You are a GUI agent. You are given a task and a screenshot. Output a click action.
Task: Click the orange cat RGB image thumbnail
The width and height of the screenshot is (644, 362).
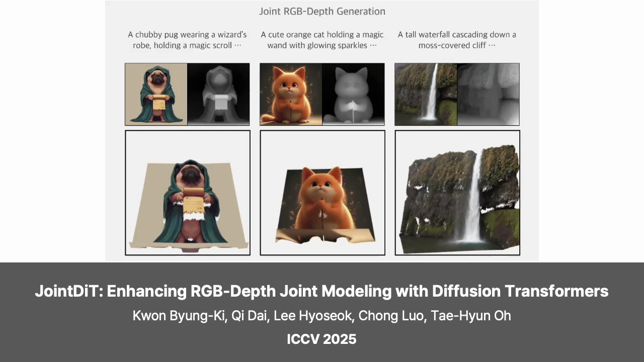pos(291,94)
